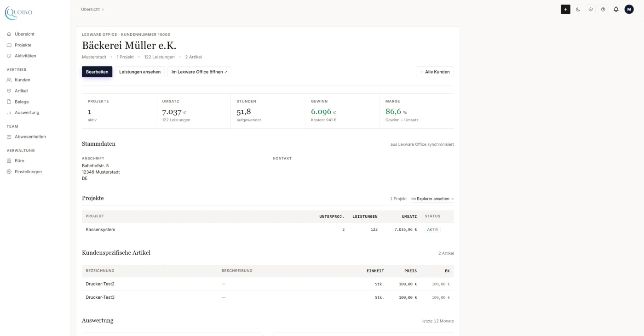Viewport: 644px width, 336px height.
Task: Click the Auswertung chart icon
Action: 9,113
